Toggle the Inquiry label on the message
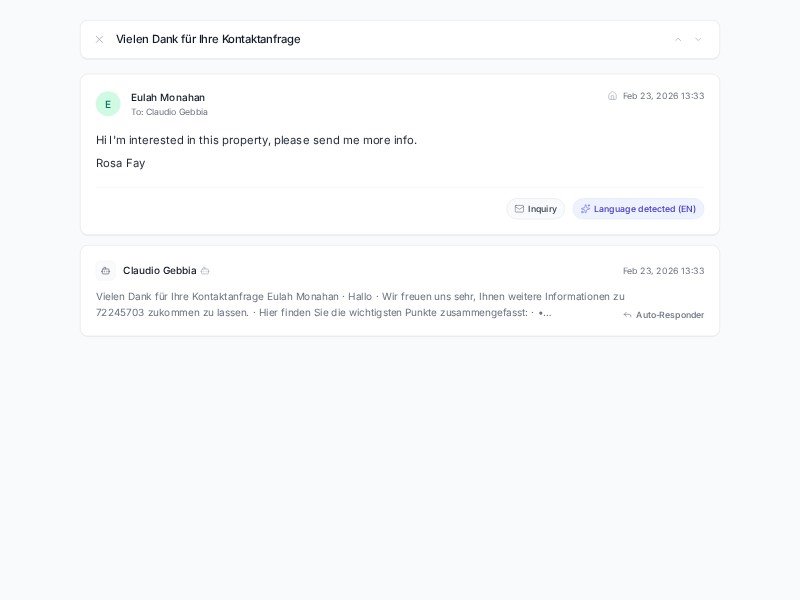 (536, 209)
